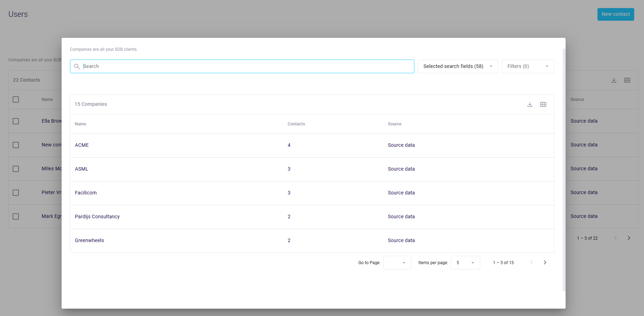The width and height of the screenshot is (644, 316).
Task: Click the New contact button
Action: (616, 14)
